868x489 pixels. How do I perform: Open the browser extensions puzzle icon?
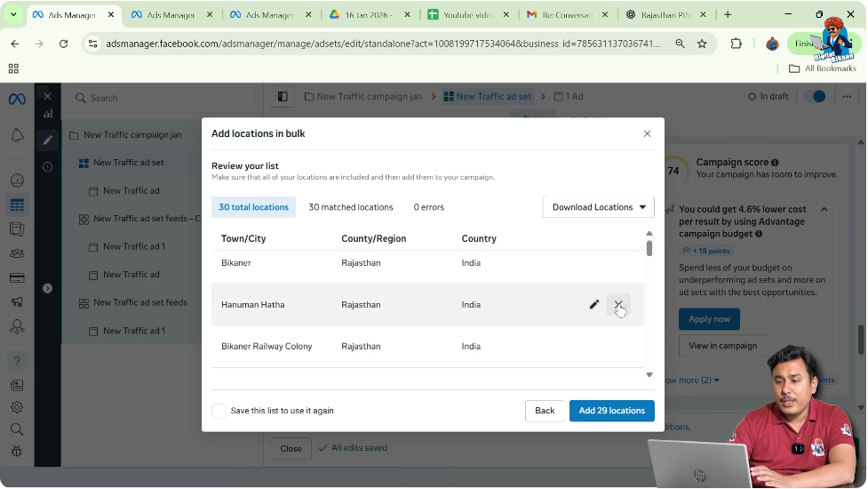[x=736, y=44]
